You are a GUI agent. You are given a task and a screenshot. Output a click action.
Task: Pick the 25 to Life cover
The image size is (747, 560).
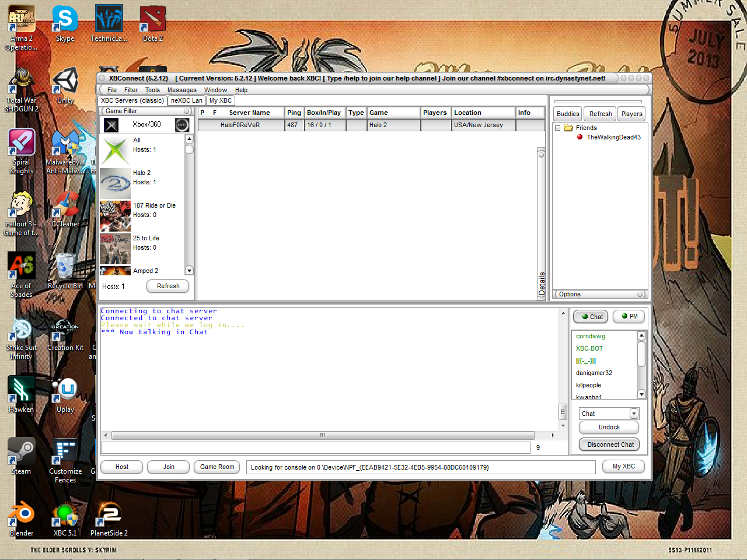[x=115, y=249]
